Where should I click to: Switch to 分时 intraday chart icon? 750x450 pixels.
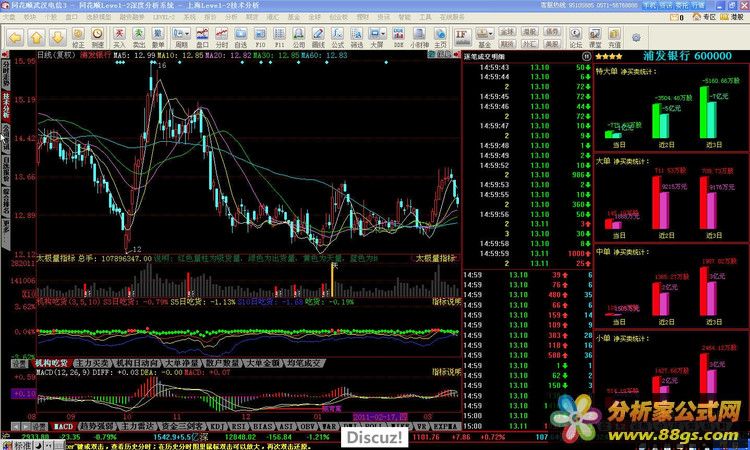click(221, 37)
